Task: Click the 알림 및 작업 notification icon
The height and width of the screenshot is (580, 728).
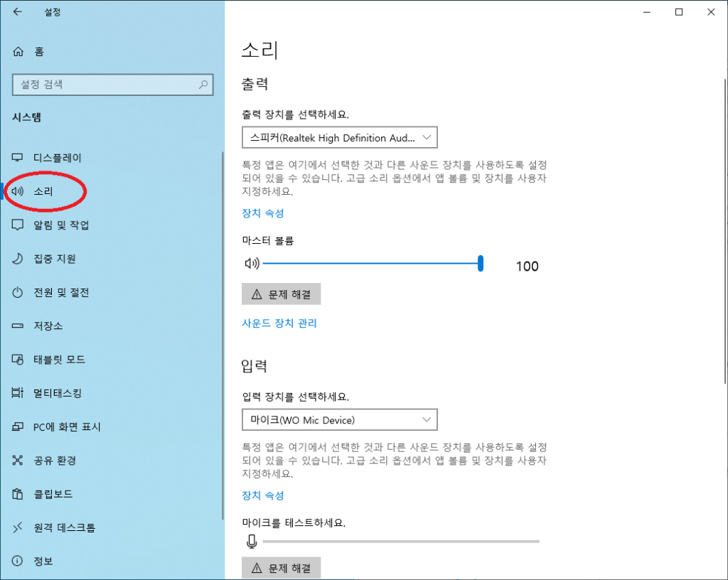Action: pos(18,225)
